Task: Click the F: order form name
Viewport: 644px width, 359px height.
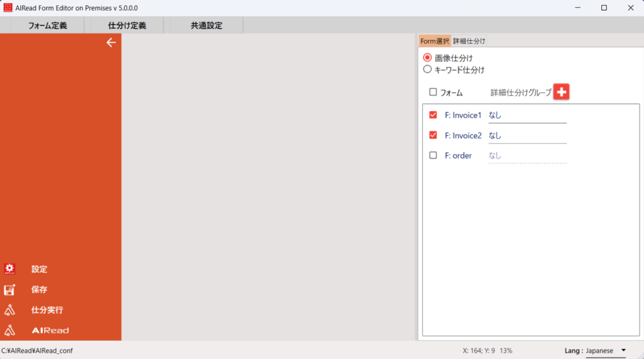Action: (458, 156)
